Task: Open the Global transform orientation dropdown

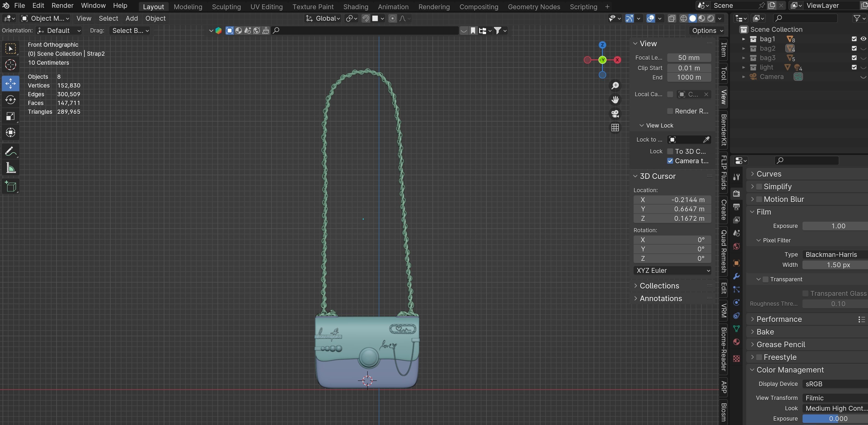Action: click(x=323, y=18)
